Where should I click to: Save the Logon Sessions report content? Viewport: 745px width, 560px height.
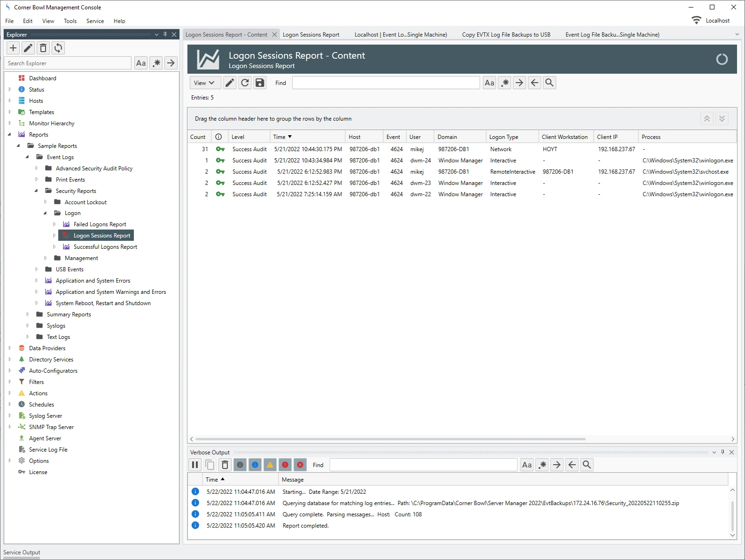click(x=260, y=83)
